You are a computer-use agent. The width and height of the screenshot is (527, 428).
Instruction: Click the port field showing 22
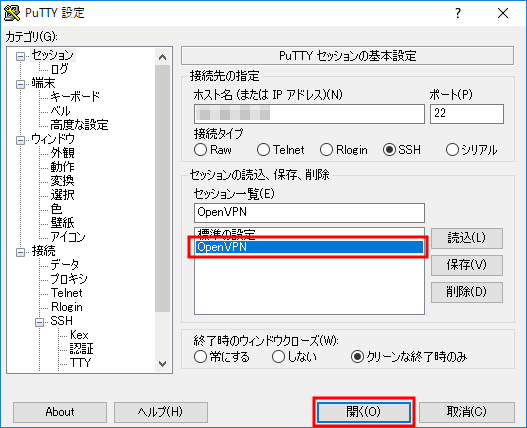(467, 114)
